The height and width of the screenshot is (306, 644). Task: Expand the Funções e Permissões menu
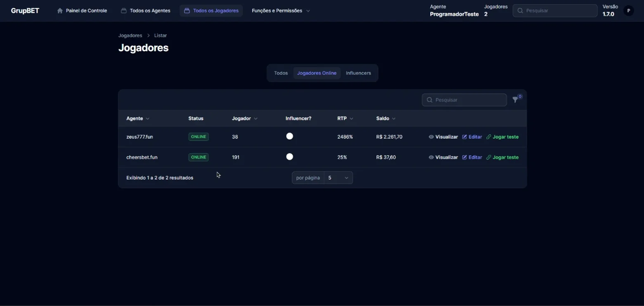[281, 11]
